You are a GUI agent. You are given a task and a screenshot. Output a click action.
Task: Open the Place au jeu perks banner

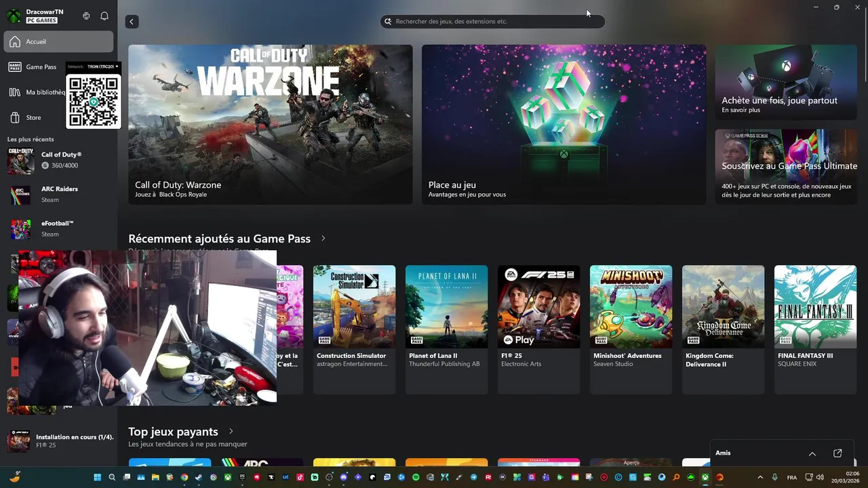[564, 125]
